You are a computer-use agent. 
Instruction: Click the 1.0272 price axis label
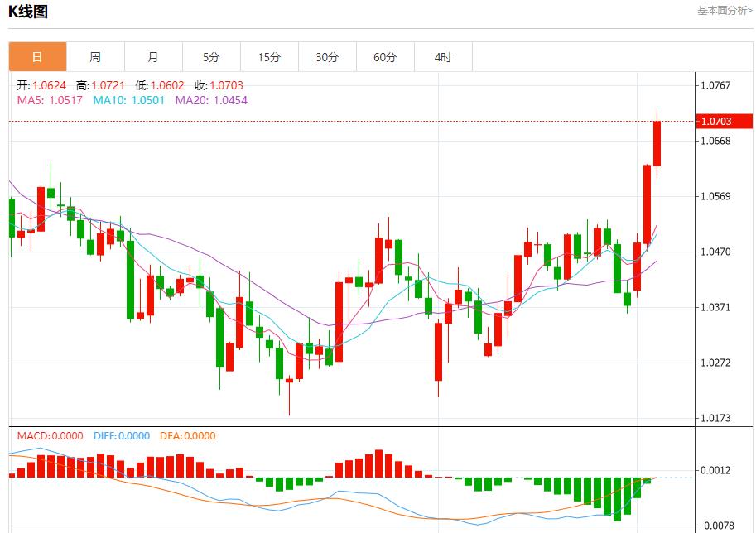[715, 363]
